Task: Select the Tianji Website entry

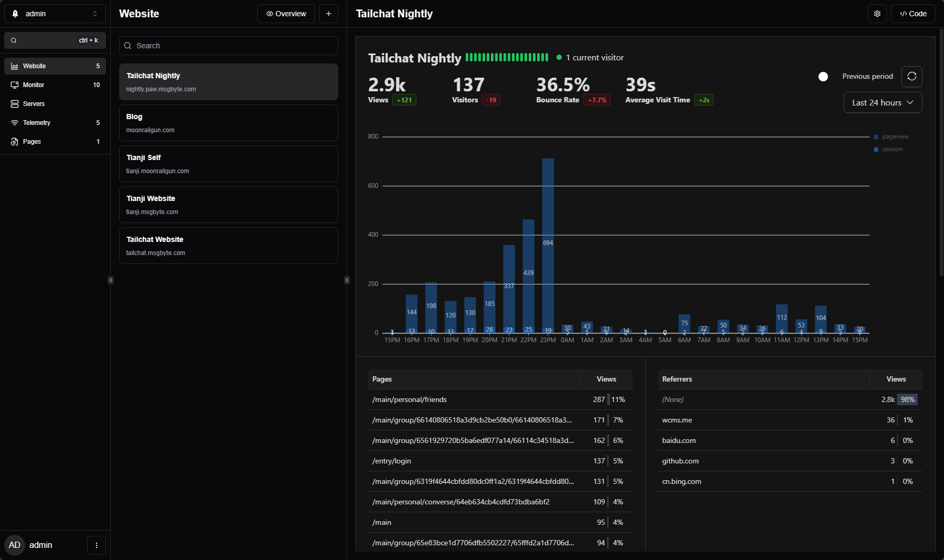Action: [228, 205]
